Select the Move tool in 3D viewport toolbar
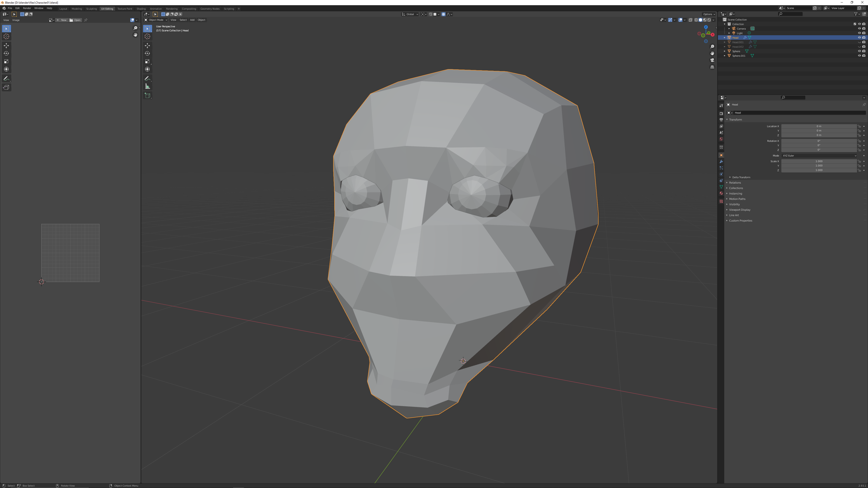Screen dimensions: 868x488 (147, 45)
